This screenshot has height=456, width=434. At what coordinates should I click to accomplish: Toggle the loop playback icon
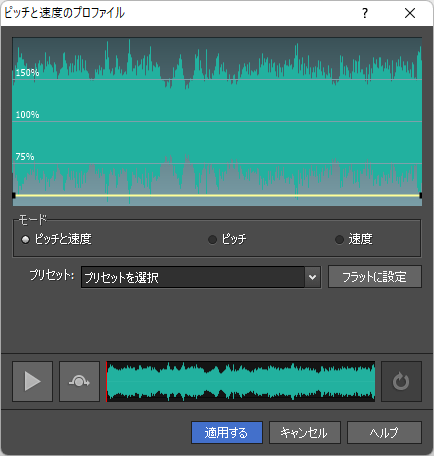401,381
